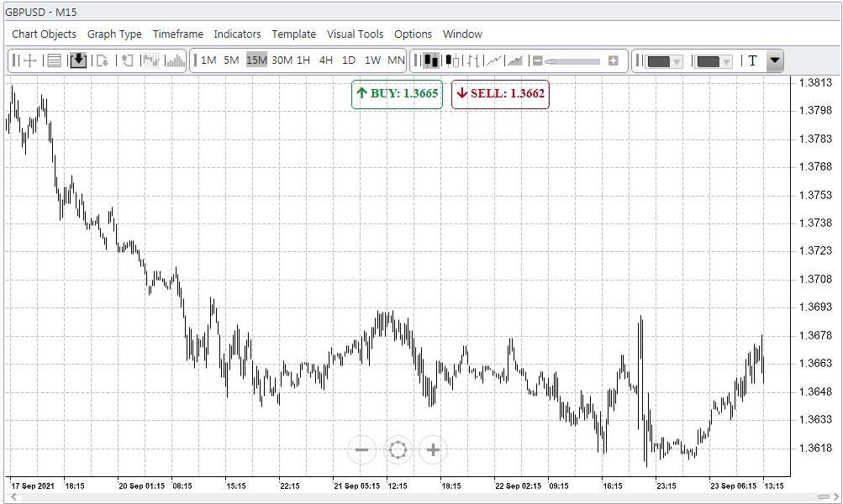This screenshot has height=504, width=843.
Task: Switch to 4H timeframe
Action: pos(326,60)
